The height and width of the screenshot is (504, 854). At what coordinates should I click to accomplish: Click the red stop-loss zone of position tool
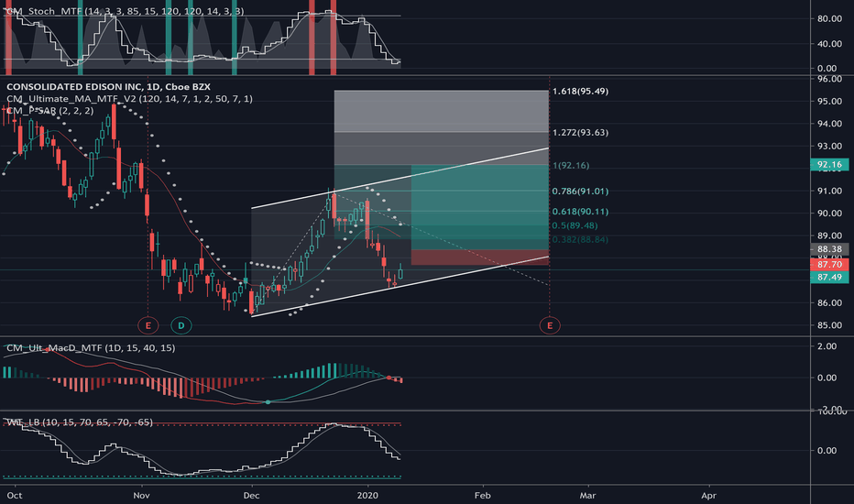click(480, 257)
